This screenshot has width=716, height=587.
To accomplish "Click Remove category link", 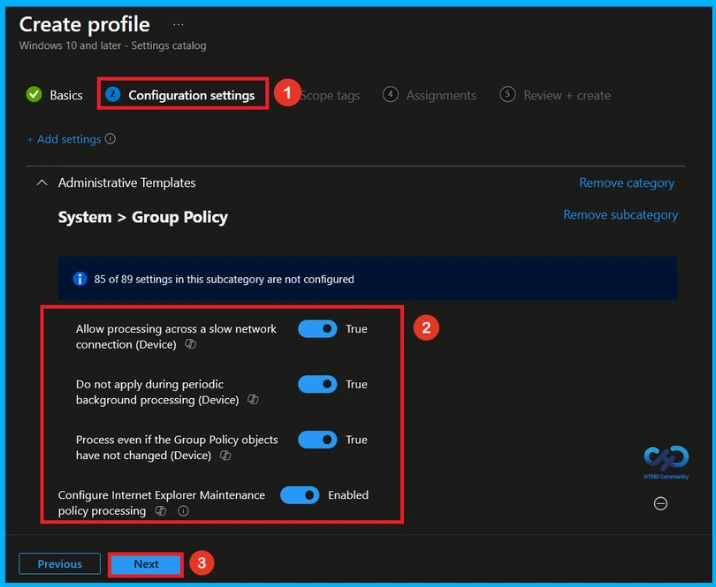I will pyautogui.click(x=626, y=183).
